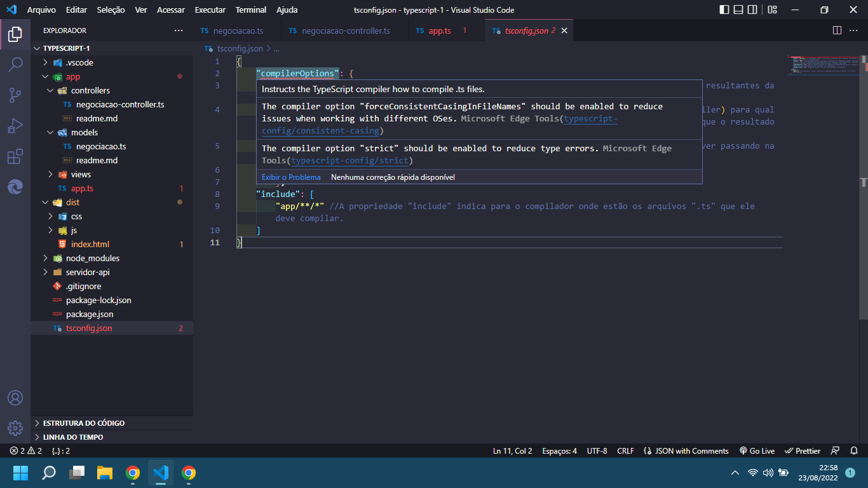Image resolution: width=868 pixels, height=488 pixels.
Task: Change encoding via UTF-8 status item
Action: [597, 451]
